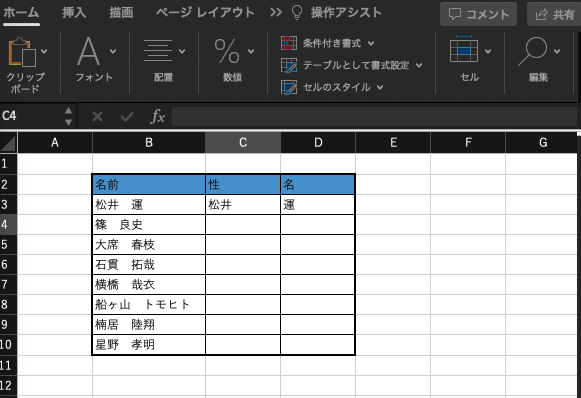Expand hidden ribbon tabs with the double chevron
This screenshot has height=398, width=581.
(x=276, y=13)
